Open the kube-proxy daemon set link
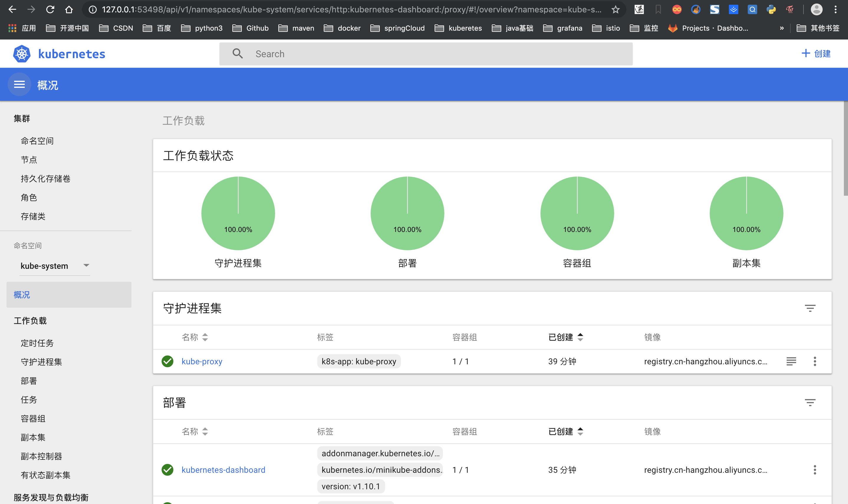The image size is (848, 504). [202, 361]
